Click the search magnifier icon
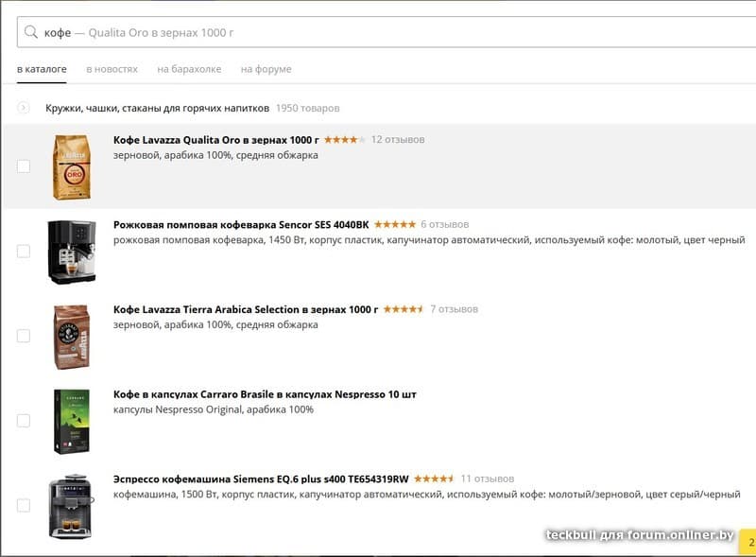Screen dimensions: 756x557 [x=31, y=32]
